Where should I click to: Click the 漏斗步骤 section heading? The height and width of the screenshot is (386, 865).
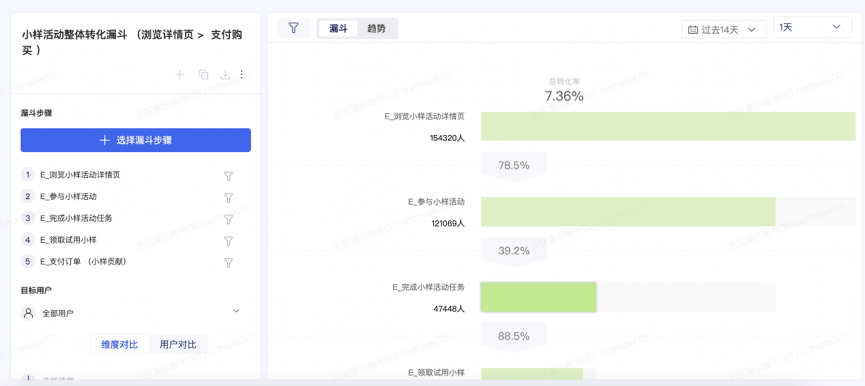[36, 114]
